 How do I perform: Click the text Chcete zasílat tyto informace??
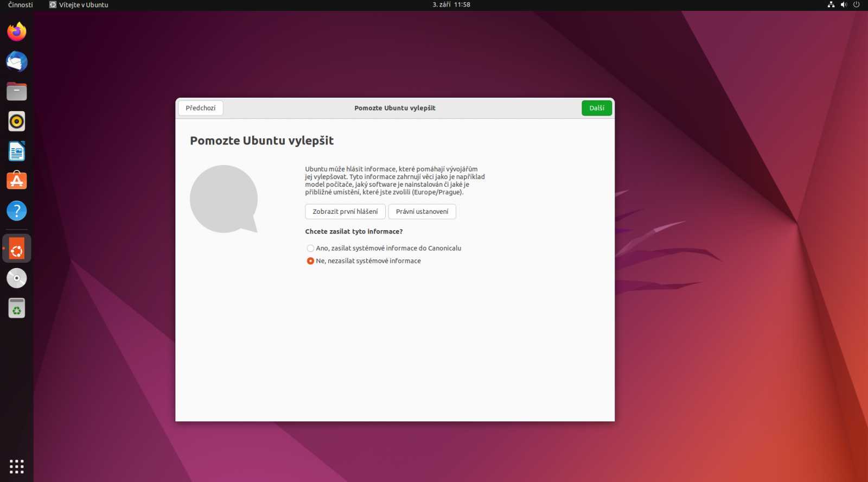[x=354, y=231]
